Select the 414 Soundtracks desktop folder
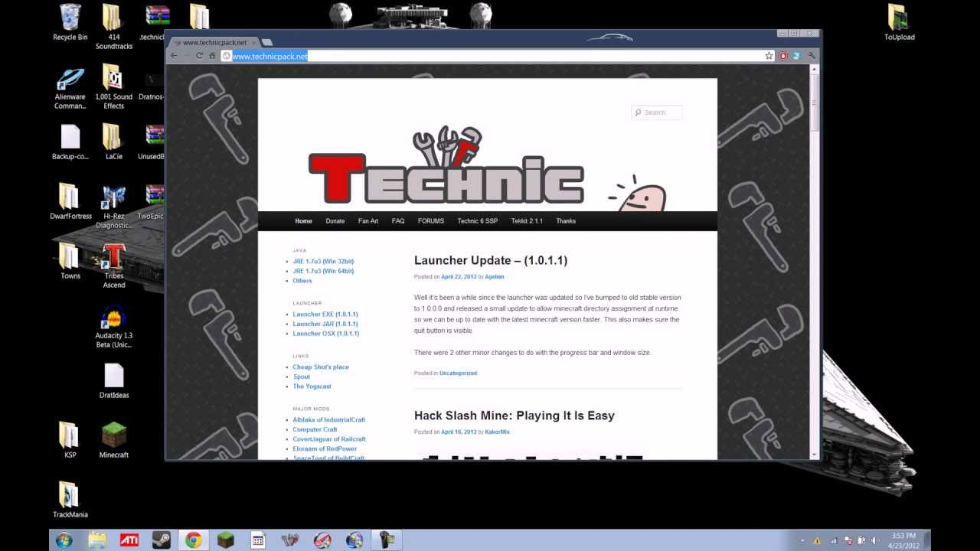 113,27
